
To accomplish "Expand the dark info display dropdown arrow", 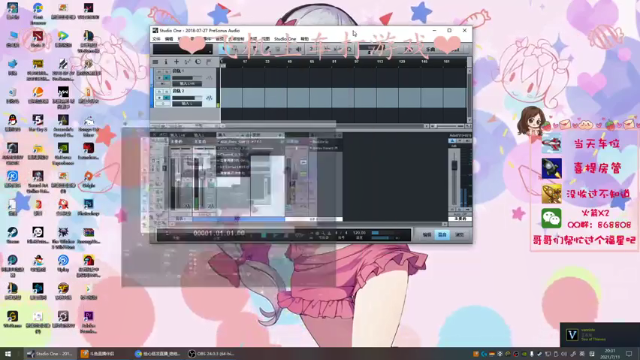I will click(210, 51).
